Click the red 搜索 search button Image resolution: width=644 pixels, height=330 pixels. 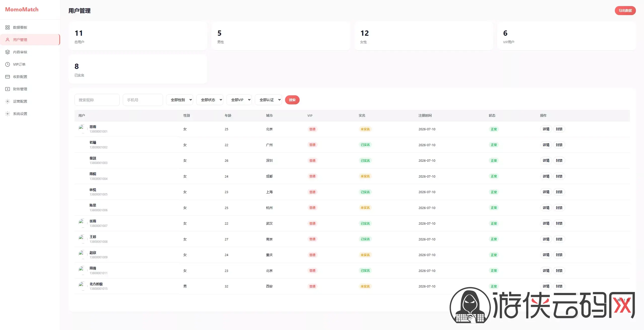coord(292,100)
